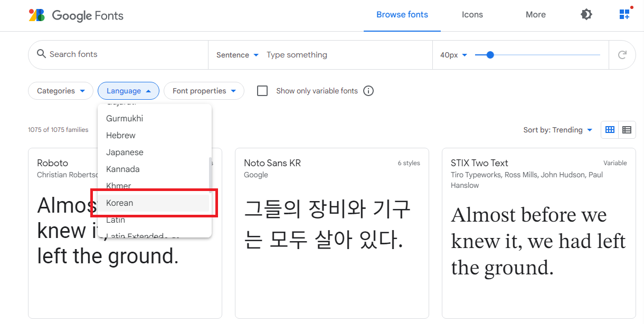Open the Sentence preview type dropdown
Image resolution: width=644 pixels, height=324 pixels.
[x=238, y=55]
